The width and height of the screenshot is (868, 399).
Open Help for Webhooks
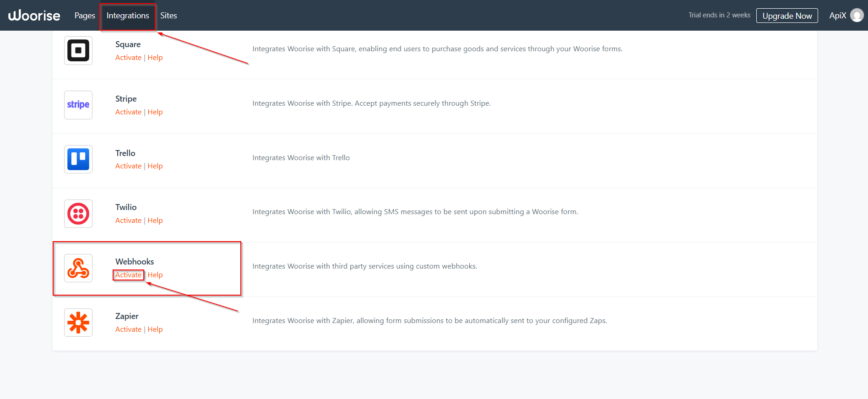pos(155,275)
